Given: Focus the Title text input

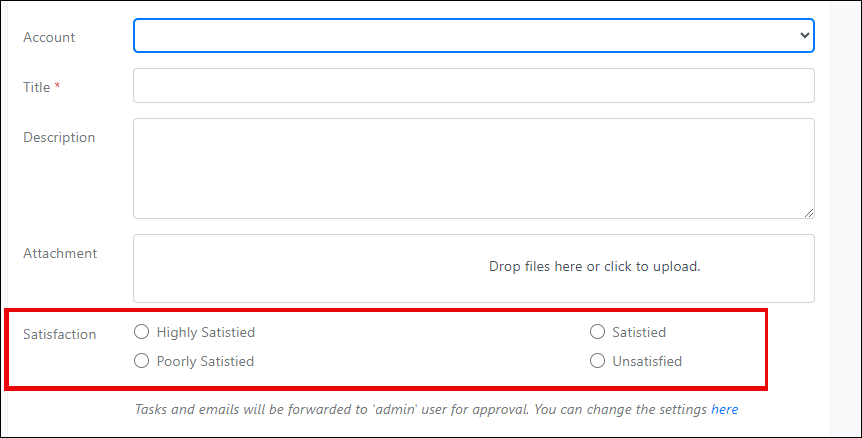Looking at the screenshot, I should coord(473,85).
